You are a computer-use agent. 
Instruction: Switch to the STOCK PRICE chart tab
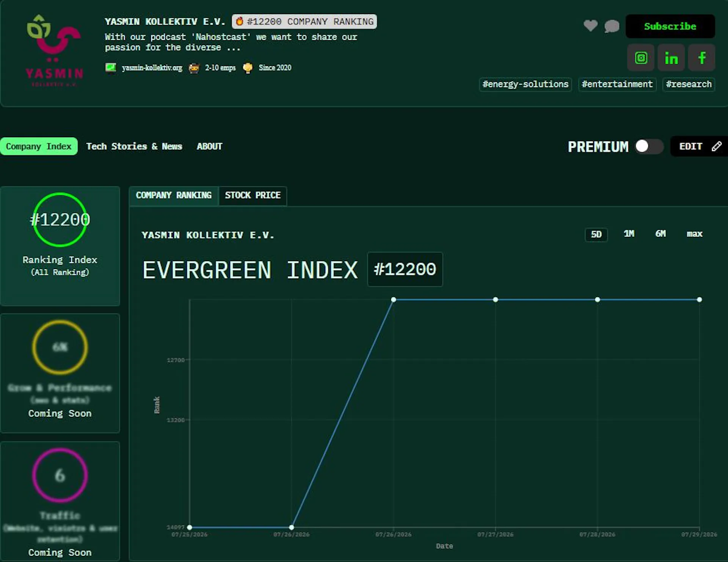pyautogui.click(x=253, y=195)
